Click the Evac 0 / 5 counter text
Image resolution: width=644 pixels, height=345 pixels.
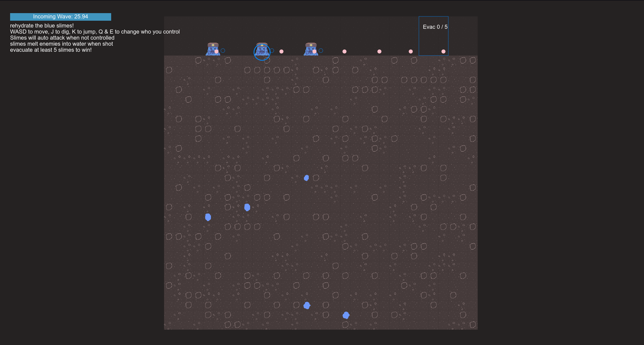[435, 27]
